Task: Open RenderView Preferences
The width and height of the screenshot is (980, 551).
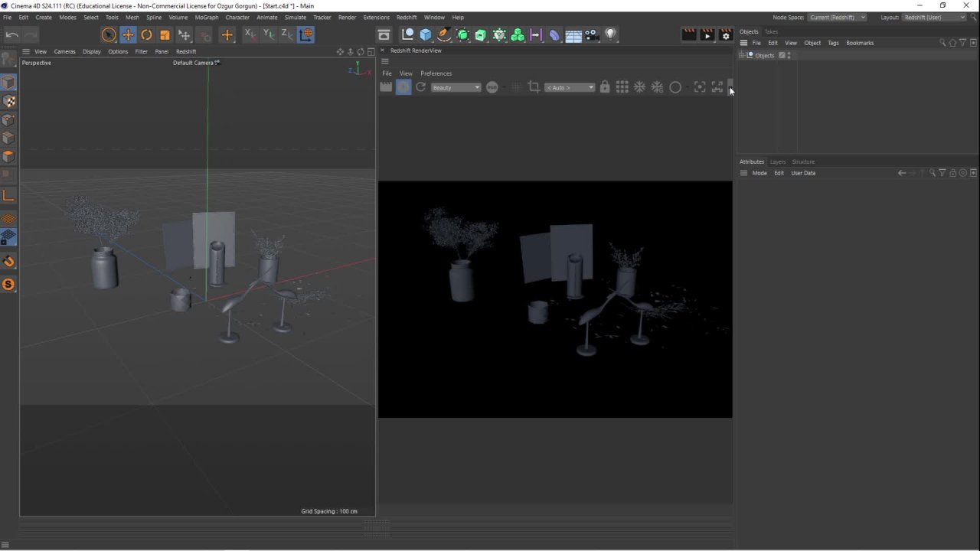Action: tap(436, 73)
